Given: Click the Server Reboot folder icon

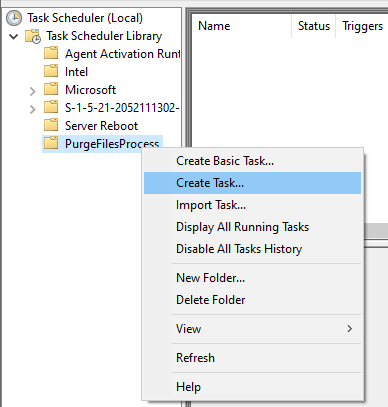Looking at the screenshot, I should (x=51, y=125).
